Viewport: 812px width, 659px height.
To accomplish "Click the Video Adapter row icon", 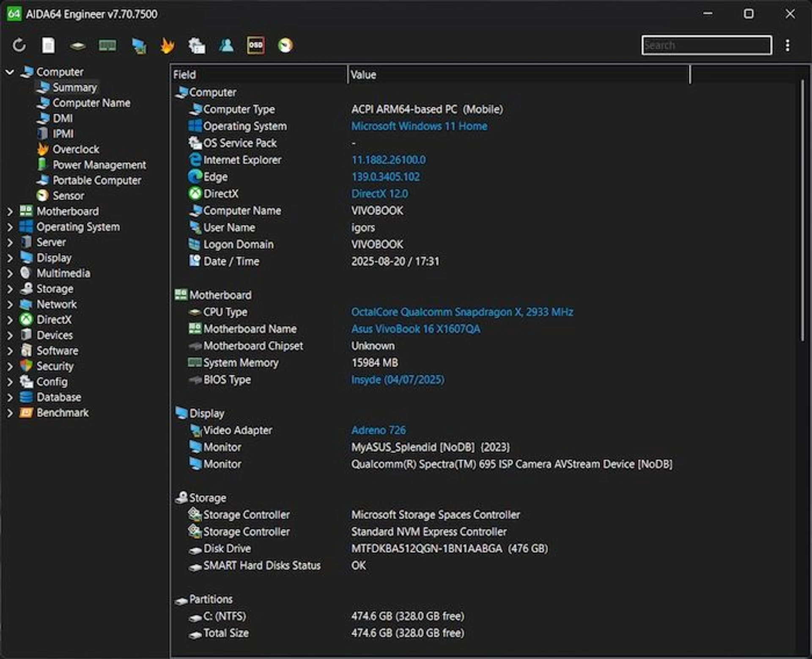I will (x=195, y=431).
